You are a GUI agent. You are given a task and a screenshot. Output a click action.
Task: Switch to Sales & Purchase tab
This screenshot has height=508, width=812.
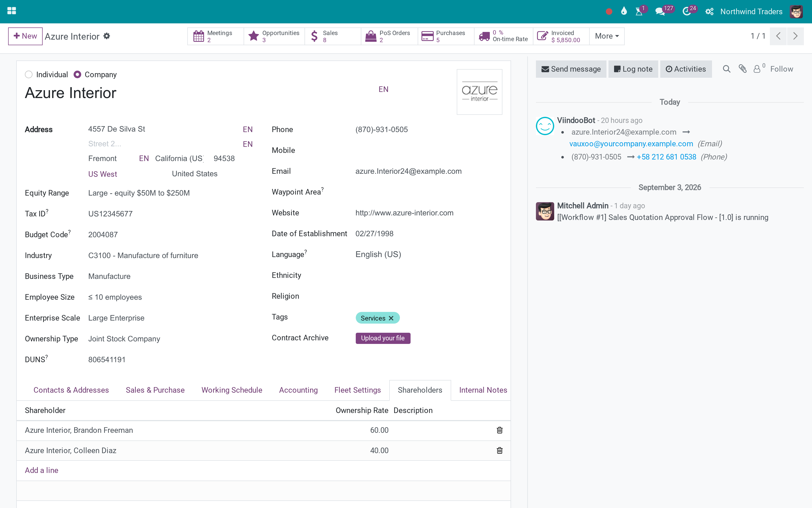(155, 390)
